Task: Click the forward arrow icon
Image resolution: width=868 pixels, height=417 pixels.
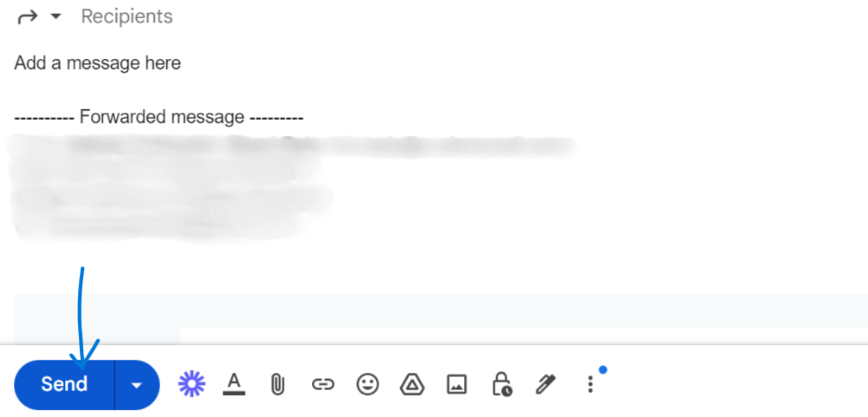Action: click(27, 17)
